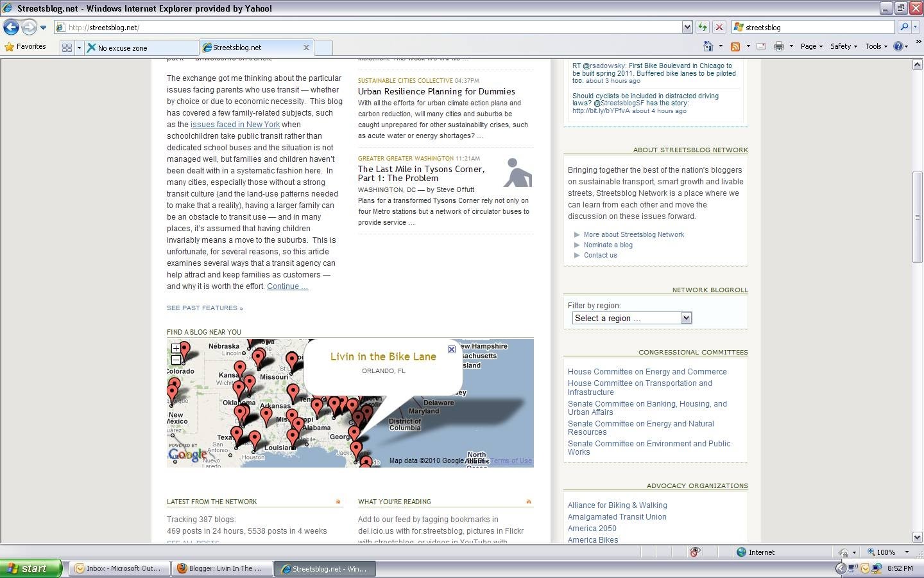Open the recent pages dropdown next to Forward
The height and width of the screenshot is (578, 924).
tap(43, 28)
